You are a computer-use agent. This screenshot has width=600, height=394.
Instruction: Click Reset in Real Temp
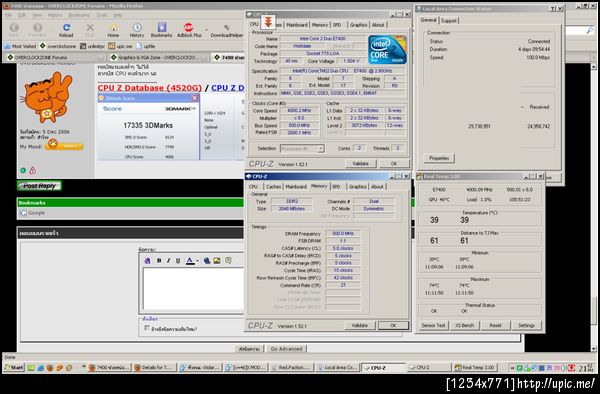coord(495,325)
